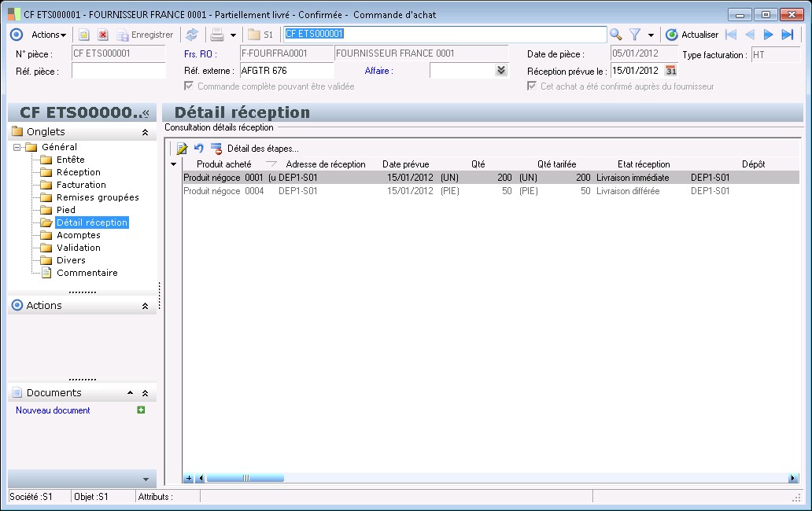This screenshot has width=812, height=511.
Task: Select the Produit négoce 0001 row
Action: [491, 178]
